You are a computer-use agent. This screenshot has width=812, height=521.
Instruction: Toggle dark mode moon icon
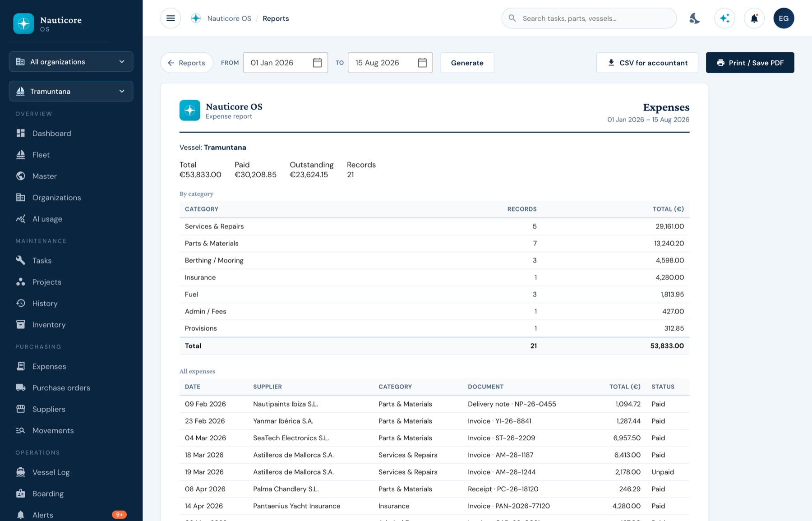tap(695, 18)
